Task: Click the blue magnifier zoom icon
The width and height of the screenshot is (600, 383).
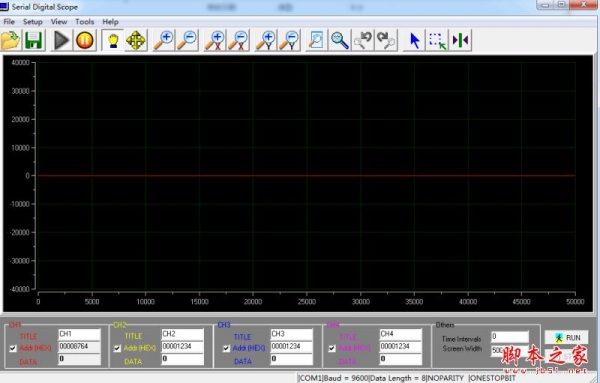Action: point(340,40)
